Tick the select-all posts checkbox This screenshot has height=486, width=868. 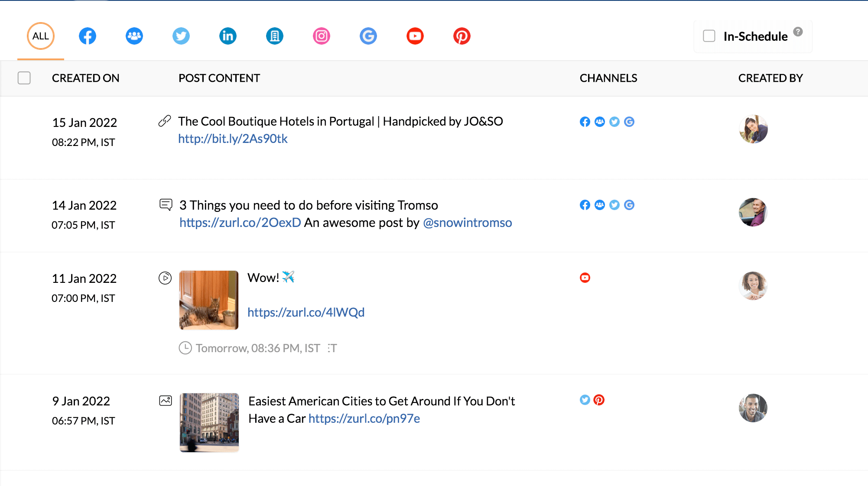(x=24, y=78)
